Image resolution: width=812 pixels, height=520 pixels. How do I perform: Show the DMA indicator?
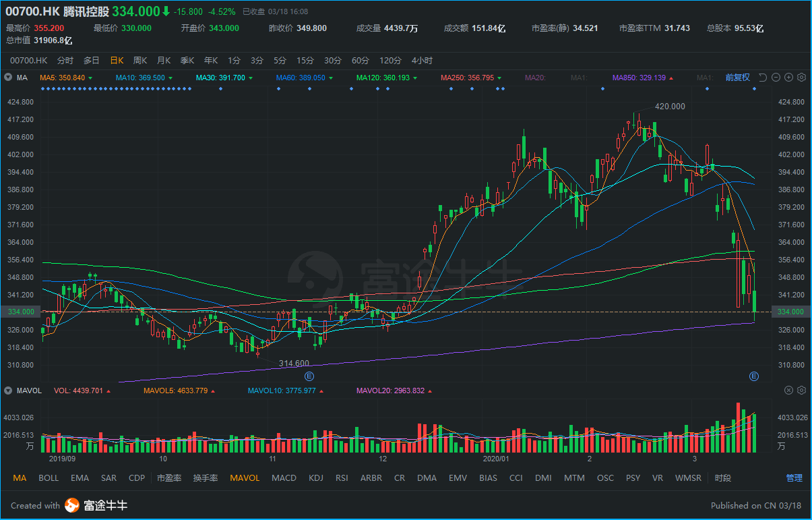click(427, 478)
